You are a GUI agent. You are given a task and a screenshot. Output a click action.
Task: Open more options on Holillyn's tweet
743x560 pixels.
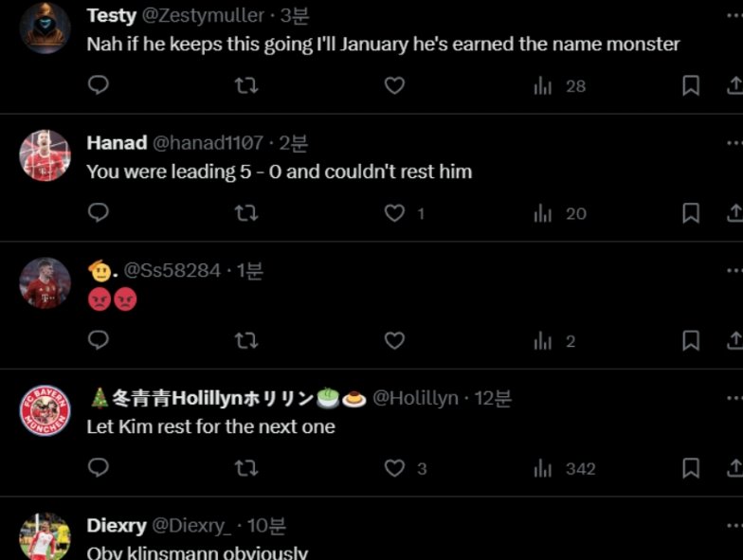point(733,398)
